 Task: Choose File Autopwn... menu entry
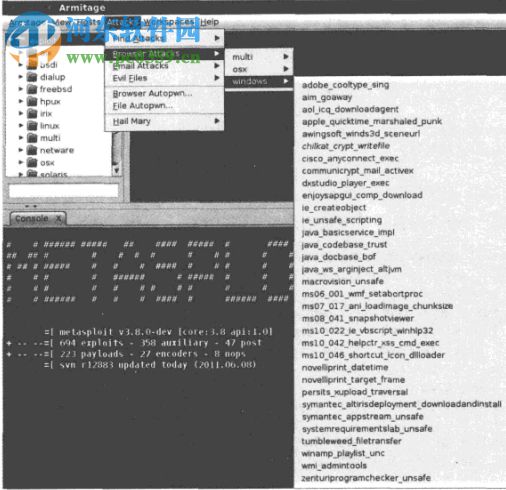click(164, 106)
